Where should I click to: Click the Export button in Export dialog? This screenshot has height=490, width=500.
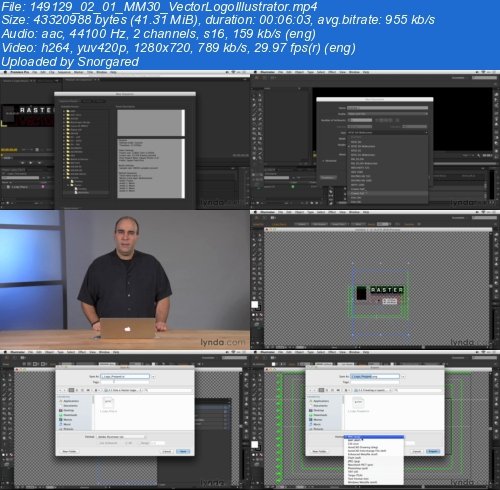coord(433,451)
